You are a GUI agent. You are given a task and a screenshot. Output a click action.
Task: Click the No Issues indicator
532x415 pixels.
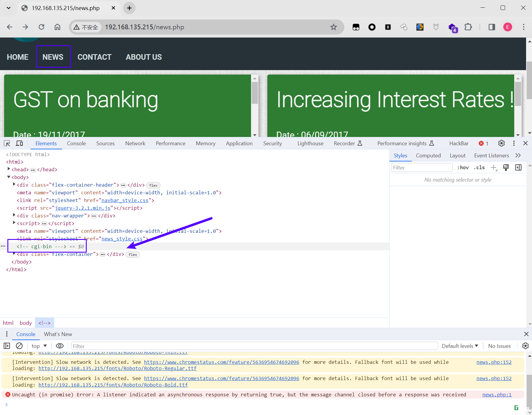(499, 346)
